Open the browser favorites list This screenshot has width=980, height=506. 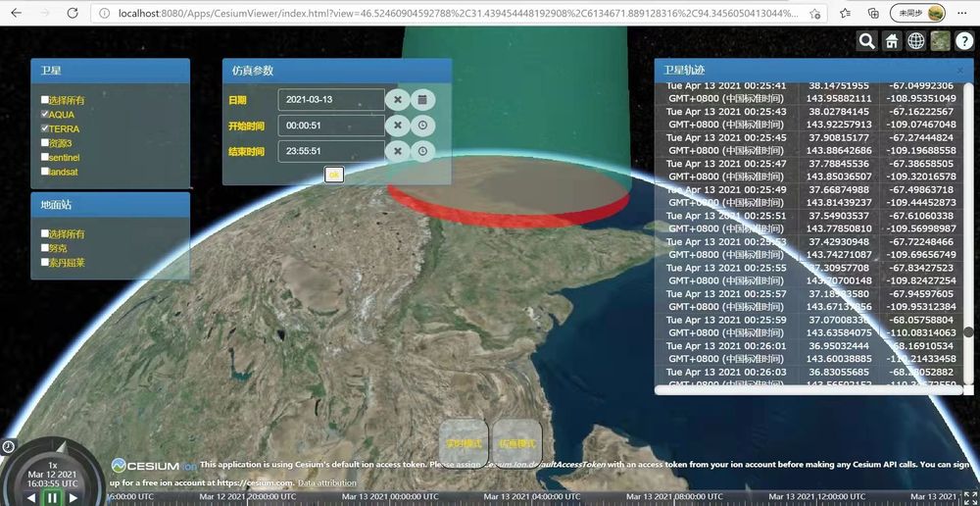tap(845, 13)
